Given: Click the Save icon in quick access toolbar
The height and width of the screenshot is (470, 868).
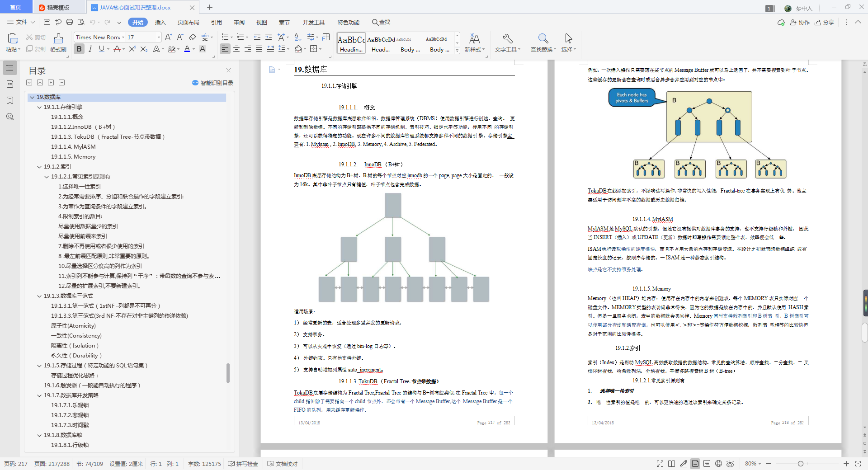Looking at the screenshot, I should point(47,22).
